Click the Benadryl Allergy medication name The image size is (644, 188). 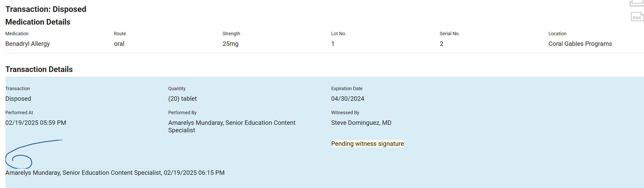27,44
